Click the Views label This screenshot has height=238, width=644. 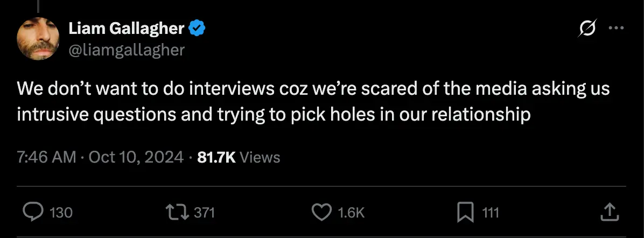pyautogui.click(x=260, y=157)
